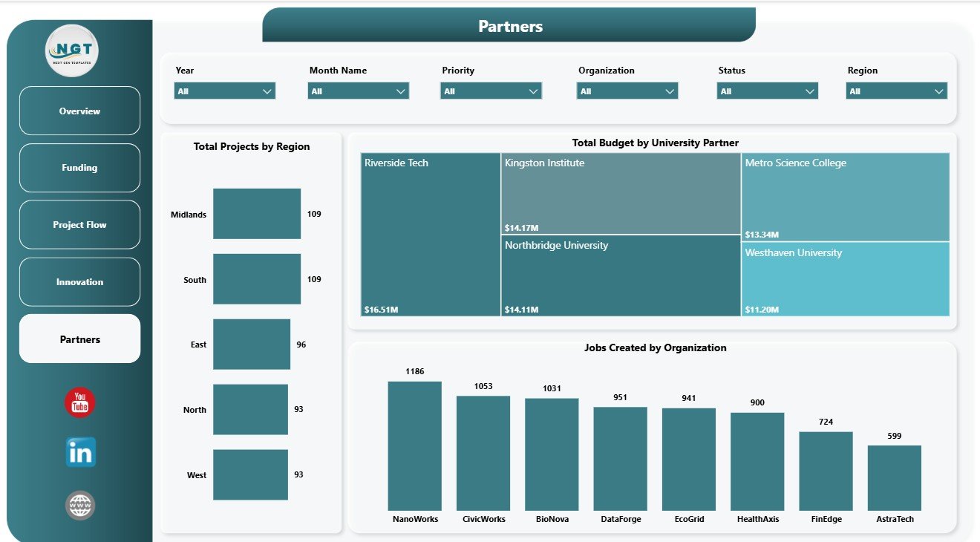
Task: Click the AstraTech axis label
Action: point(895,519)
